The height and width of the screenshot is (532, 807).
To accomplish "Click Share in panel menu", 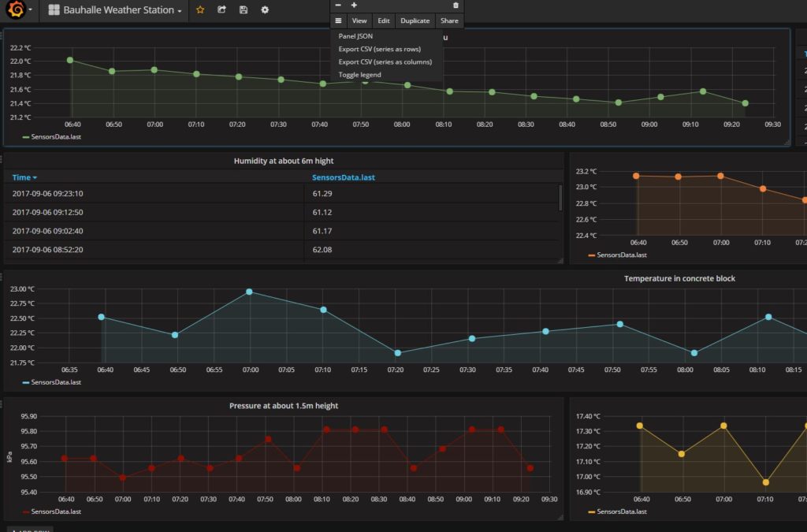I will point(449,20).
